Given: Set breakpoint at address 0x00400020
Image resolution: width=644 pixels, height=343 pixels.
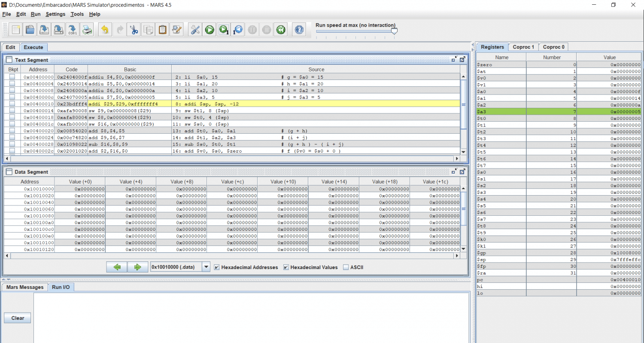Looking at the screenshot, I should coord(12,131).
